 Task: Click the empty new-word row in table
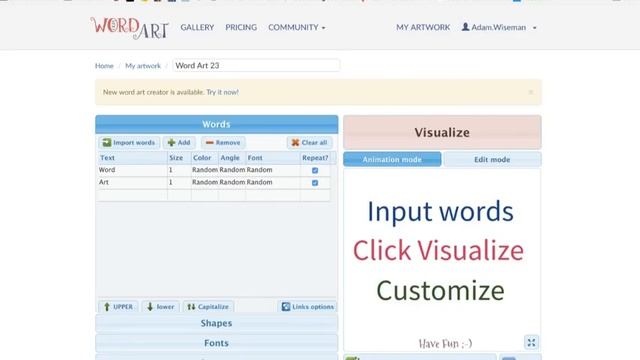(213, 195)
